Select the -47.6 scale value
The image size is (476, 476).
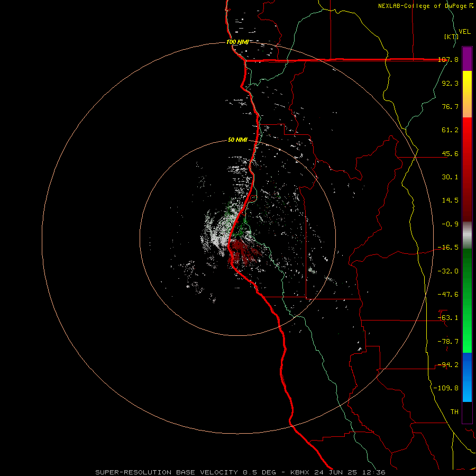448,295
